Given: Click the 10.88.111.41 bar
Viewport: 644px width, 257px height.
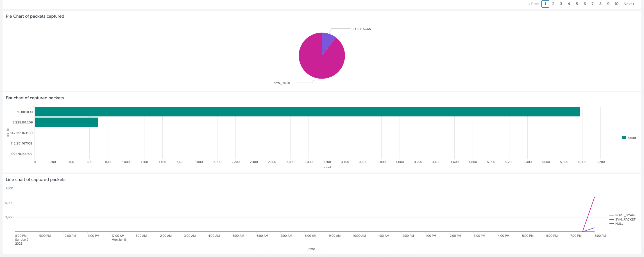Looking at the screenshot, I should point(307,112).
